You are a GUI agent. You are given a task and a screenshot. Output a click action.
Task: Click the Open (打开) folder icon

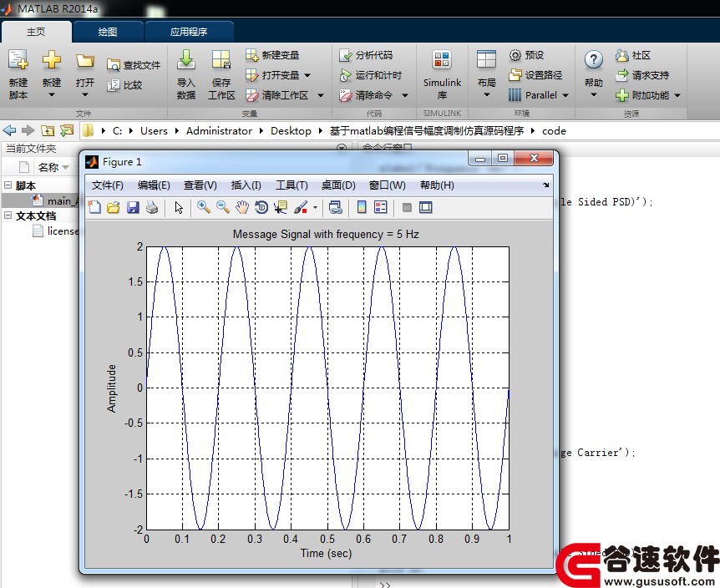click(85, 61)
